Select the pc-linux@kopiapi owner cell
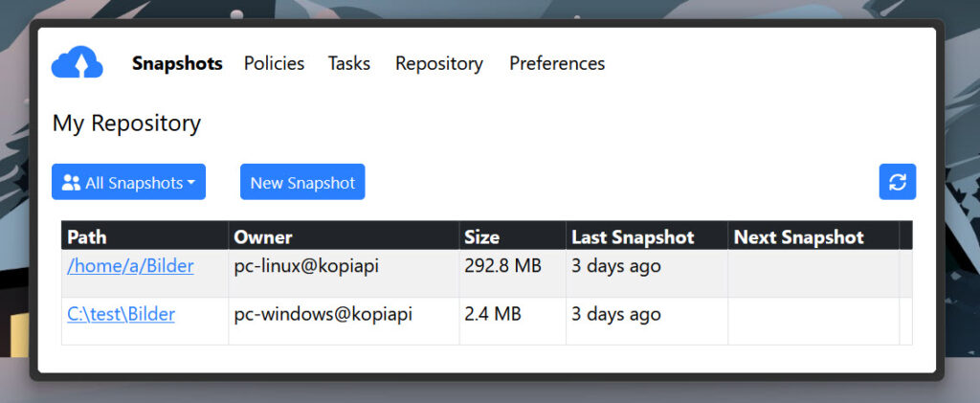980x403 pixels. 306,266
